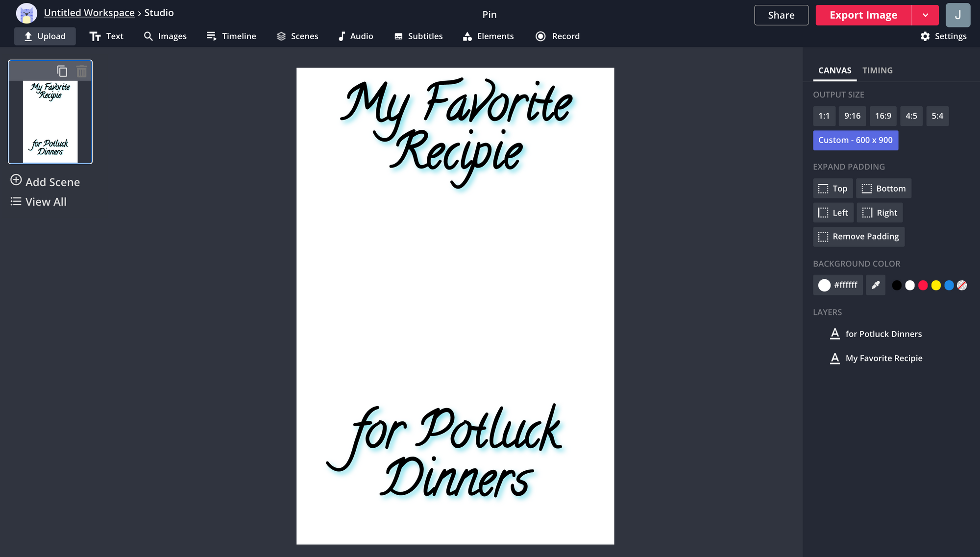The height and width of the screenshot is (557, 980).
Task: Open the Record tool
Action: [x=558, y=36]
